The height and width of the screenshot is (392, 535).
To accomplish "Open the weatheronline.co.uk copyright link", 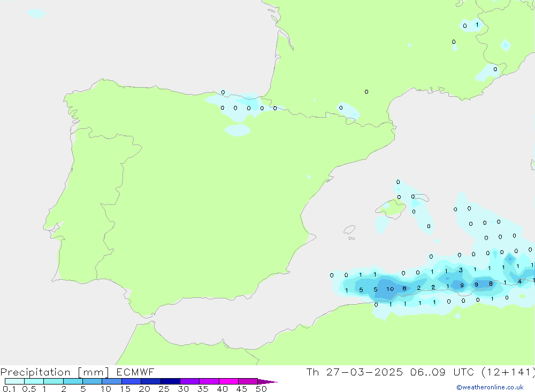I will click(490, 387).
